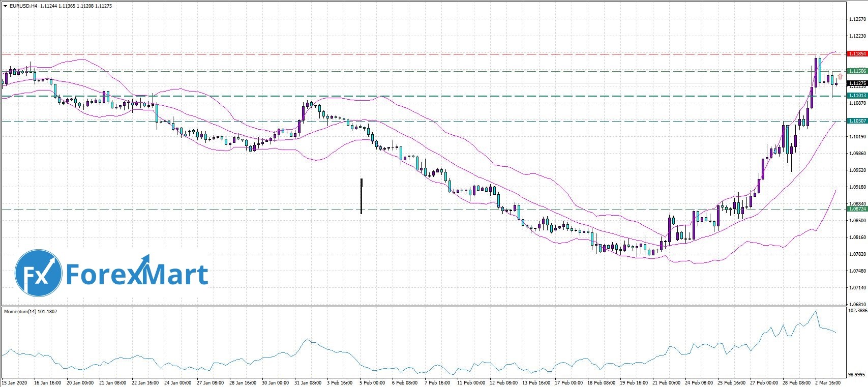868x387 pixels.
Task: Click the black vertical line marker at 5 Feb
Action: [361, 196]
